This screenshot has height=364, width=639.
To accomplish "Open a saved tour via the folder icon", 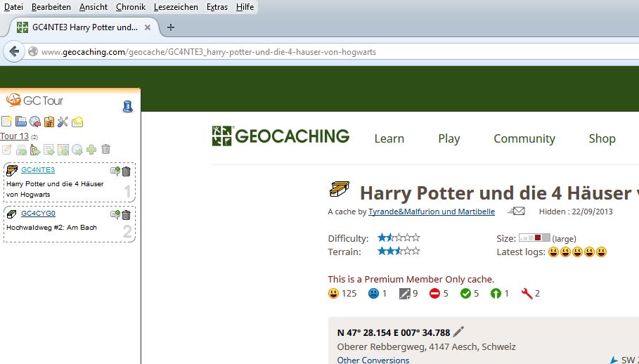I will (21, 122).
